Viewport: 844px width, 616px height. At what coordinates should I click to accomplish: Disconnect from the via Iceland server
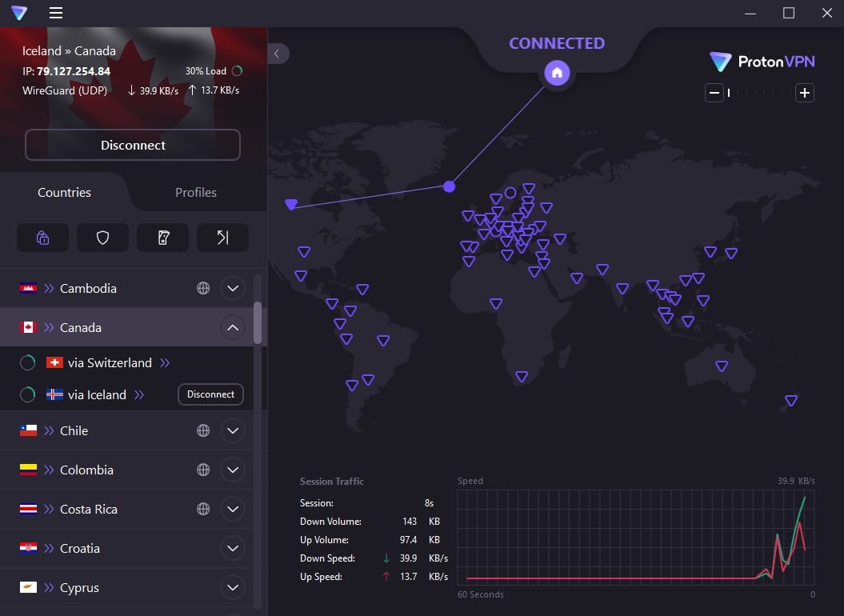coord(210,394)
